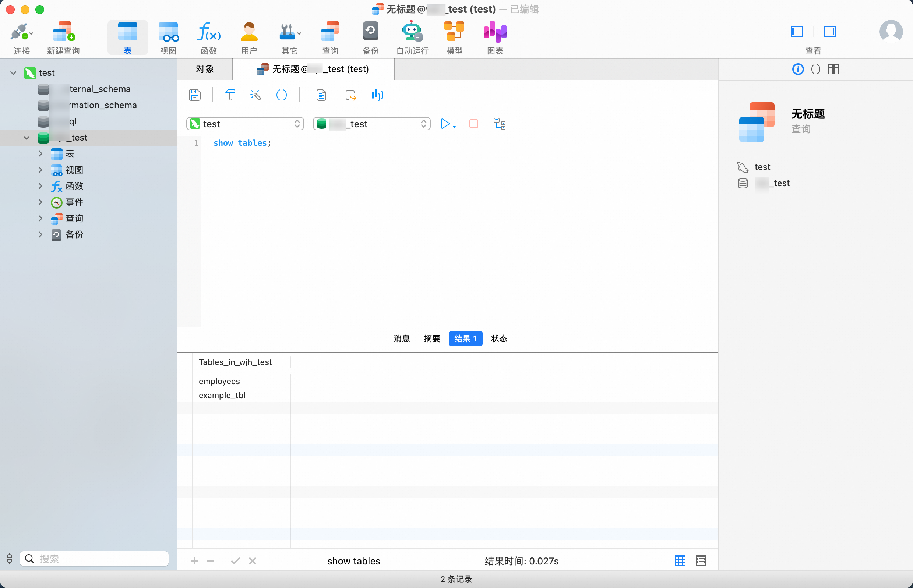This screenshot has width=913, height=588.
Task: Click the Beautify SQL wand icon
Action: pyautogui.click(x=255, y=95)
